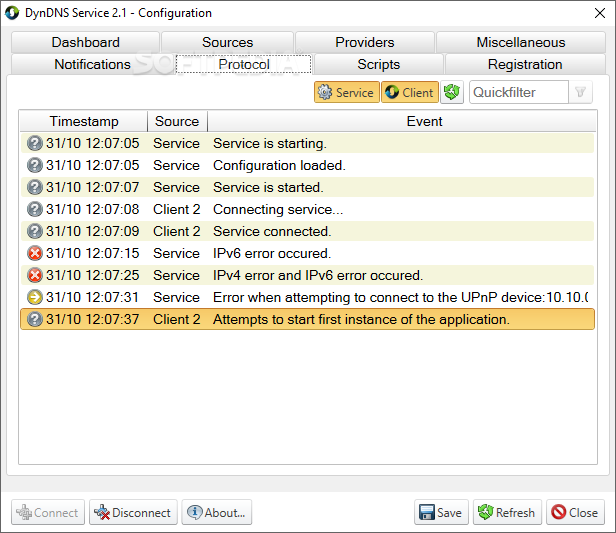Click timestamp 31/10 12:07:15
This screenshot has width=616, height=533.
(93, 253)
